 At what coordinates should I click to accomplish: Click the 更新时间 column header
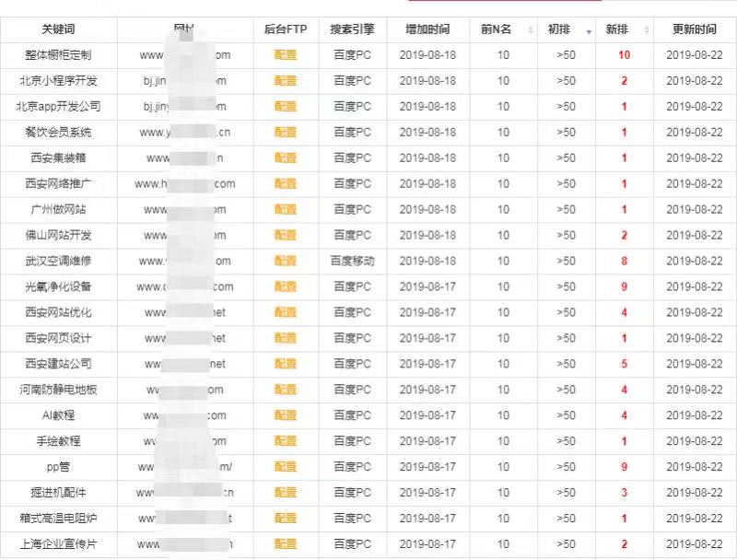point(695,29)
